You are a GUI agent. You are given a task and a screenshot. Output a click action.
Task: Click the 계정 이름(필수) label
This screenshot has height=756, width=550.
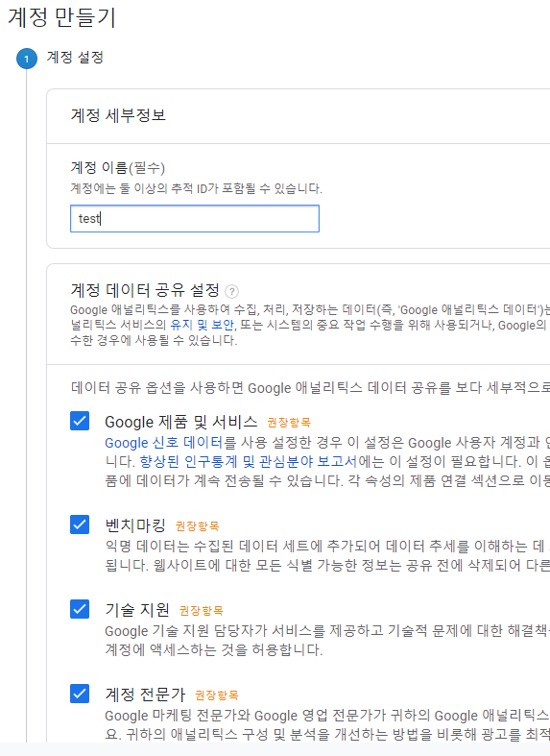pos(117,168)
